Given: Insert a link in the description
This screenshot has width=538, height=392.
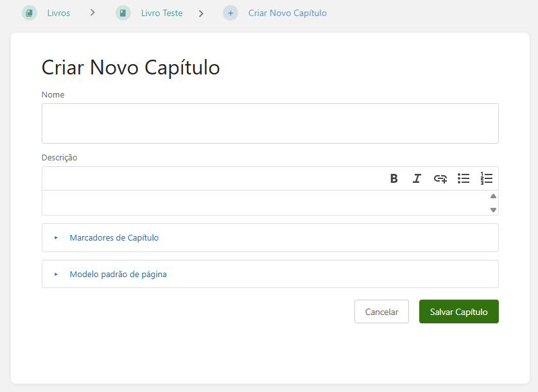Looking at the screenshot, I should (x=440, y=178).
